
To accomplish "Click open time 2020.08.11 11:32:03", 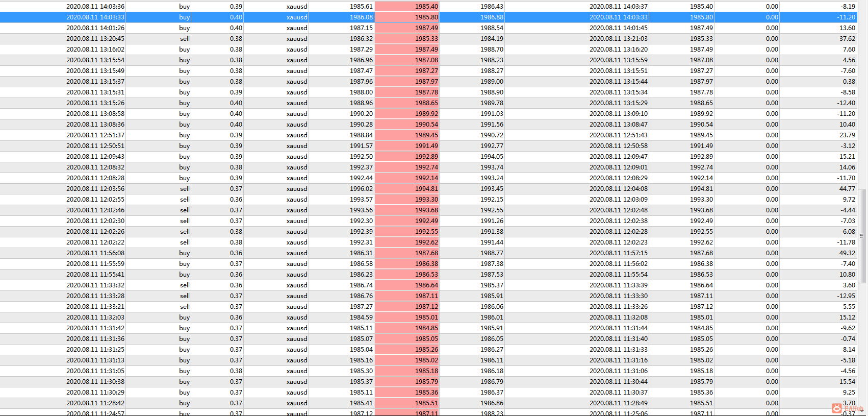I will pyautogui.click(x=95, y=317).
